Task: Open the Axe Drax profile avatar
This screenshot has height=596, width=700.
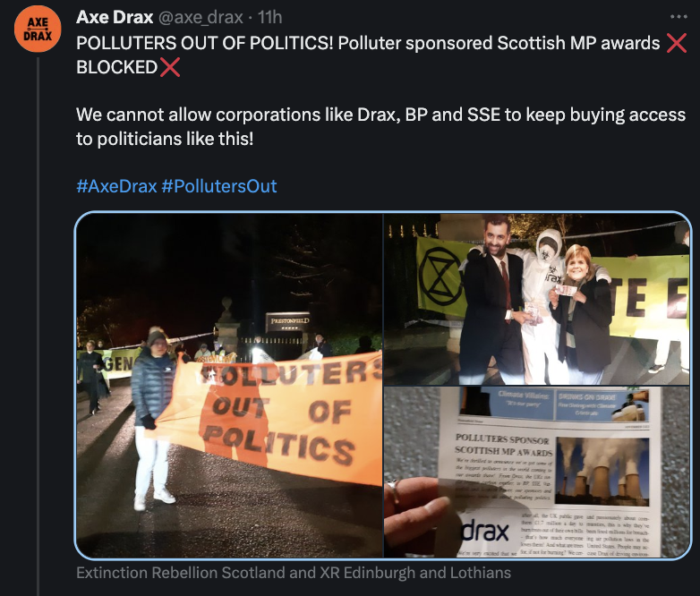Action: (38, 30)
